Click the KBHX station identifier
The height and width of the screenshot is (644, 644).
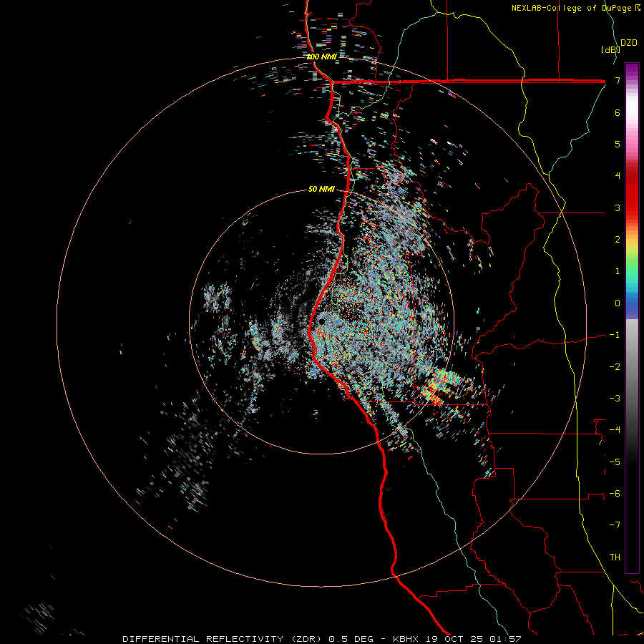[x=406, y=639]
